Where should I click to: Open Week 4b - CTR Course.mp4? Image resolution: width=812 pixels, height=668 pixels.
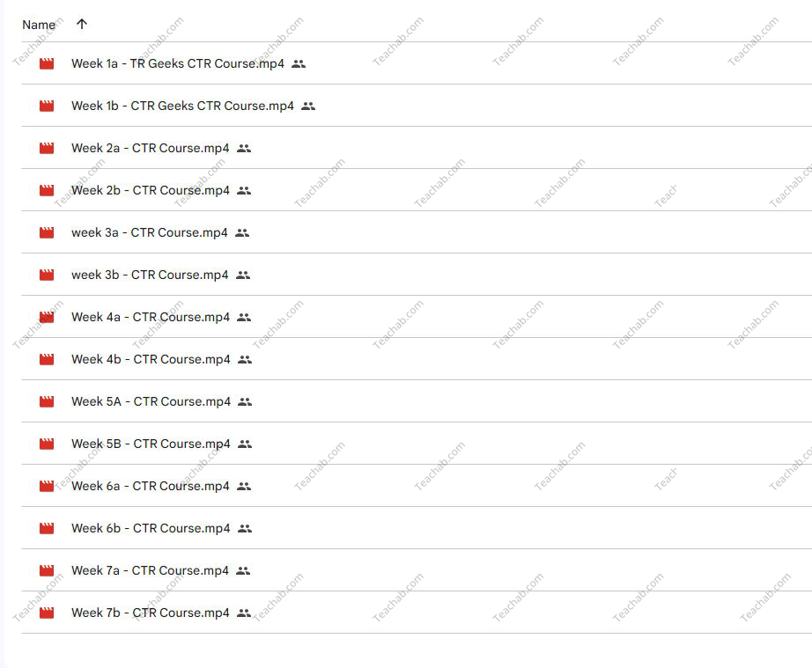tap(150, 359)
